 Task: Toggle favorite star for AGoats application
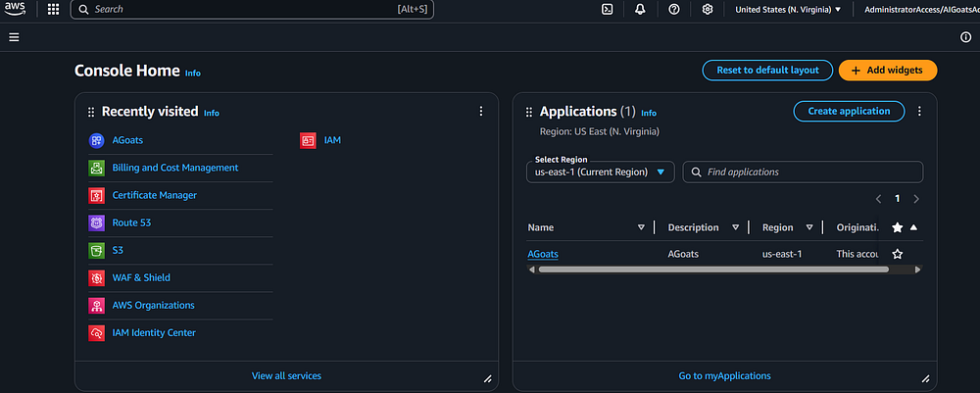click(x=897, y=254)
